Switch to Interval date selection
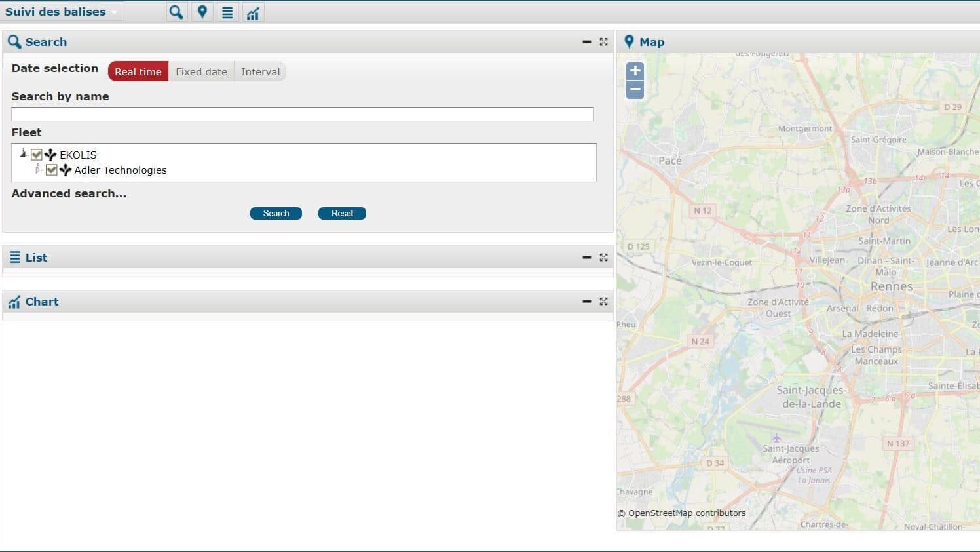 pos(260,71)
